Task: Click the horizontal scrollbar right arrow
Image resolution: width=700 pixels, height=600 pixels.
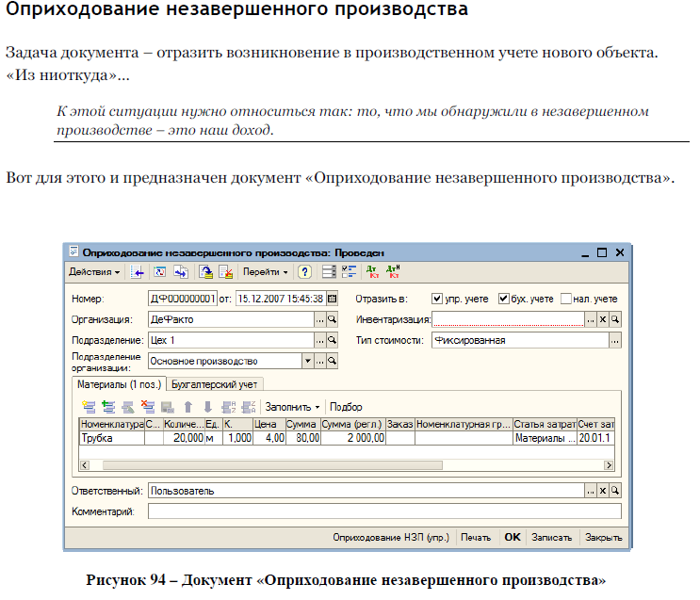Action: 609,465
